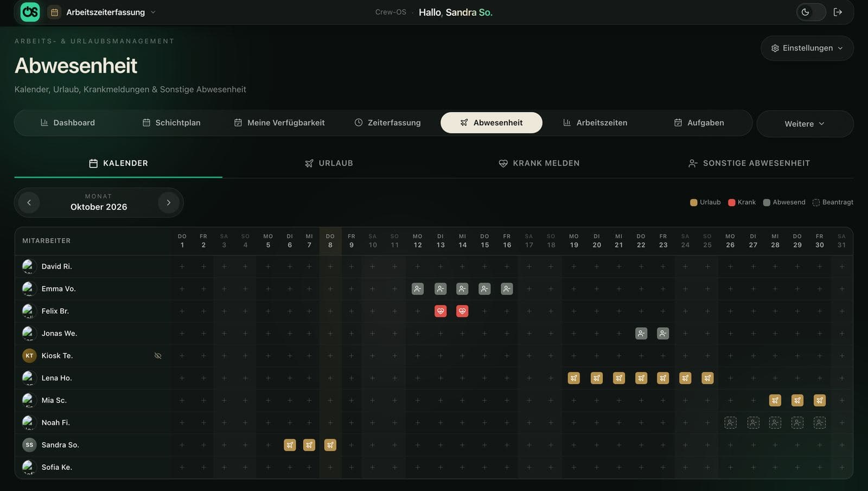The width and height of the screenshot is (868, 491).
Task: Open Noah Fi. requested absence on 30
Action: tap(820, 423)
